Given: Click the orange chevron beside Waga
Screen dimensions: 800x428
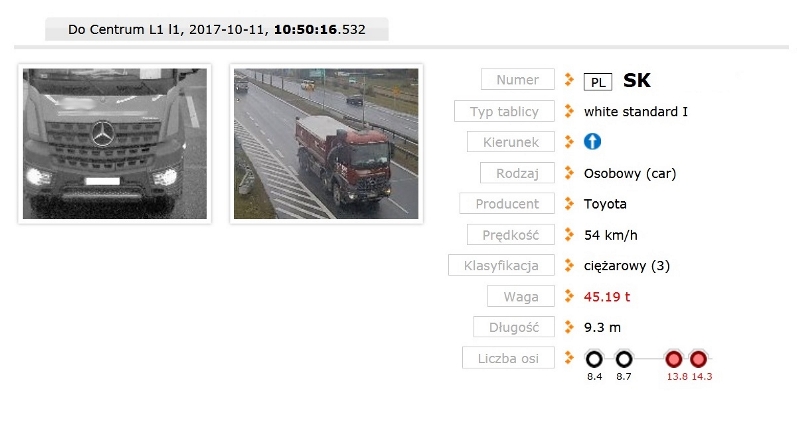Looking at the screenshot, I should (569, 296).
